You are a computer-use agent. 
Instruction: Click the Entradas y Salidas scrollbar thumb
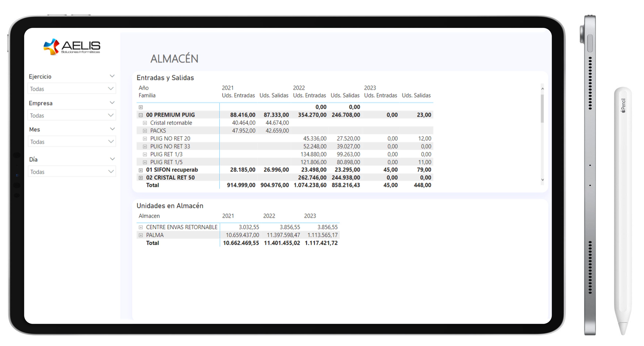[x=542, y=108]
